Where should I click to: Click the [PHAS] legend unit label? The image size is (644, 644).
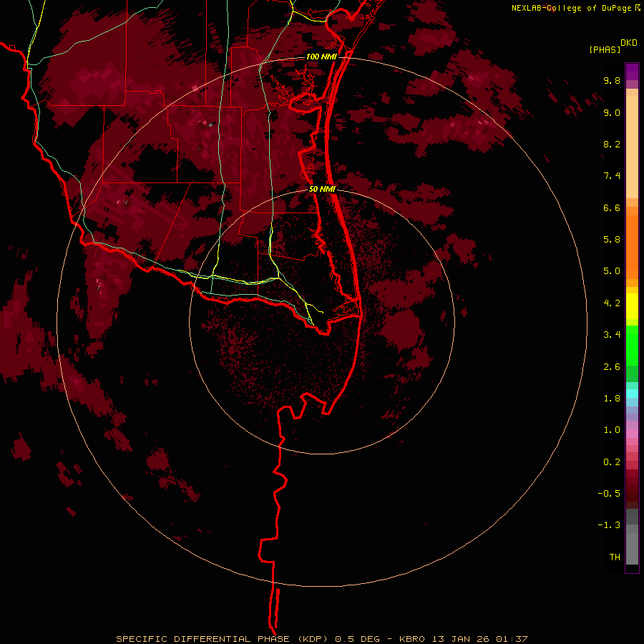coord(605,49)
